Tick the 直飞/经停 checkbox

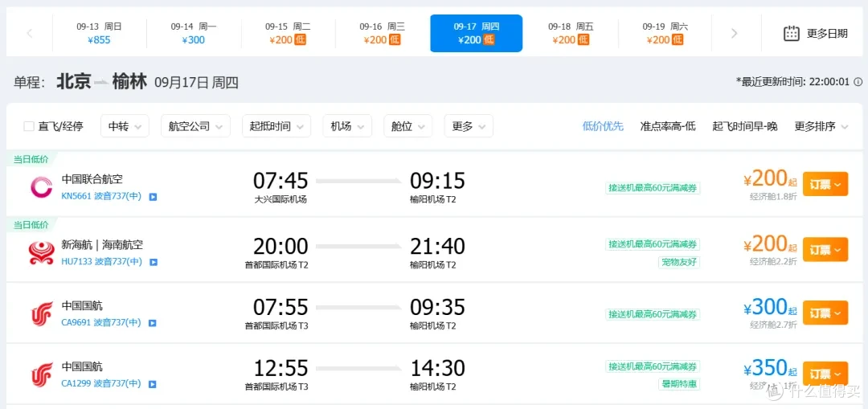pos(29,126)
